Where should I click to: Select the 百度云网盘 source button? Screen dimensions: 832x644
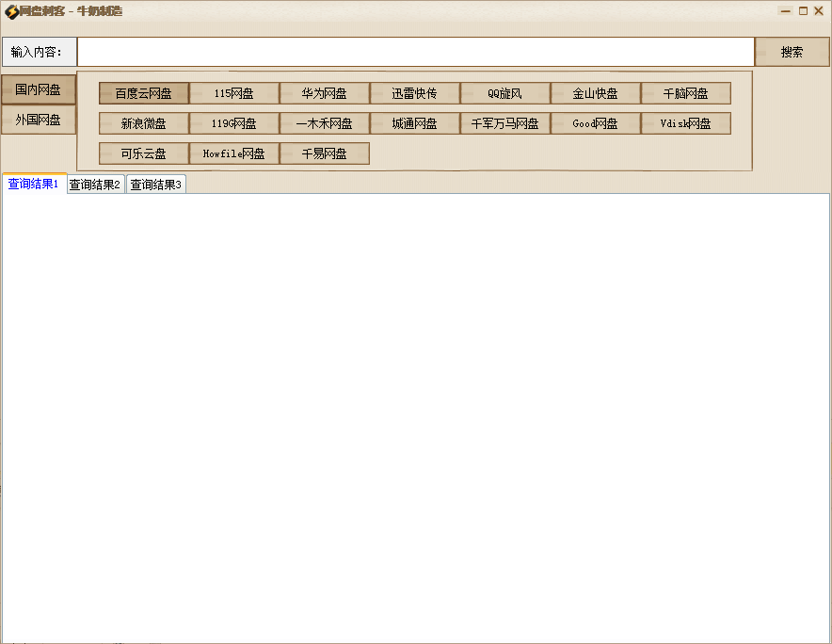(144, 93)
